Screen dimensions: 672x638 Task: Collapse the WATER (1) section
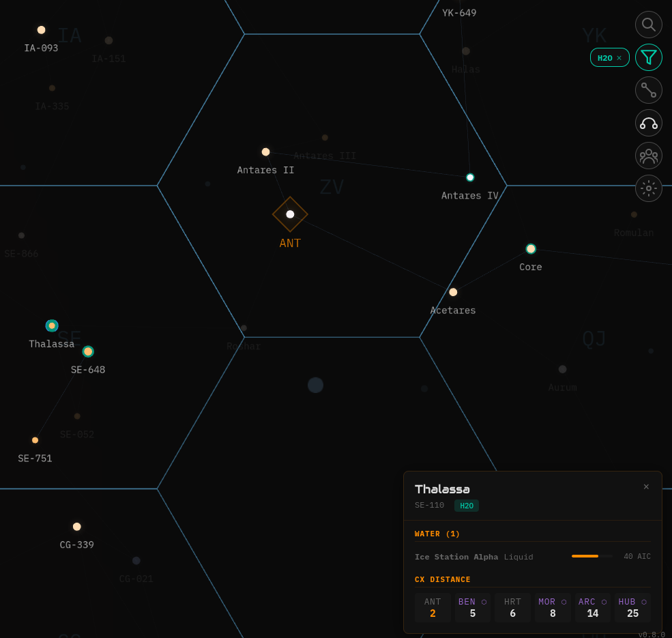coord(437,534)
